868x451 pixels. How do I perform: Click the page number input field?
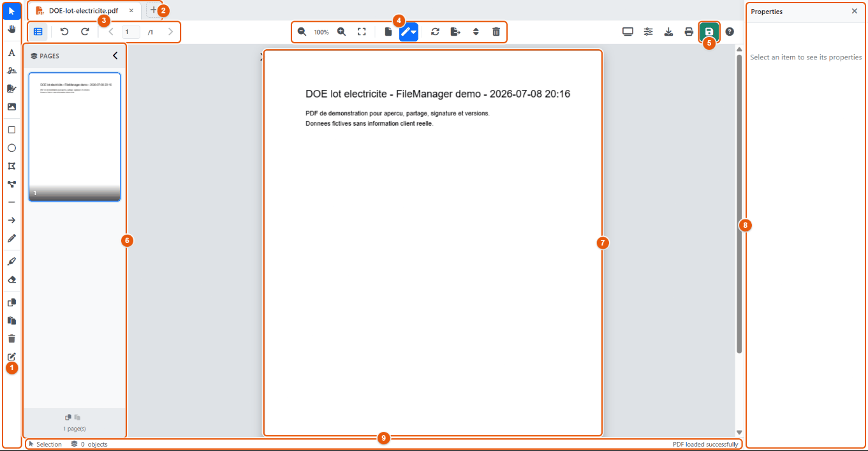point(131,32)
